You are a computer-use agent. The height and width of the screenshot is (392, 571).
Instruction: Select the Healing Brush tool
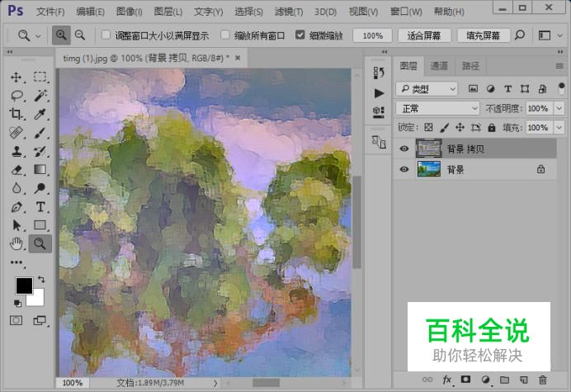tap(16, 133)
